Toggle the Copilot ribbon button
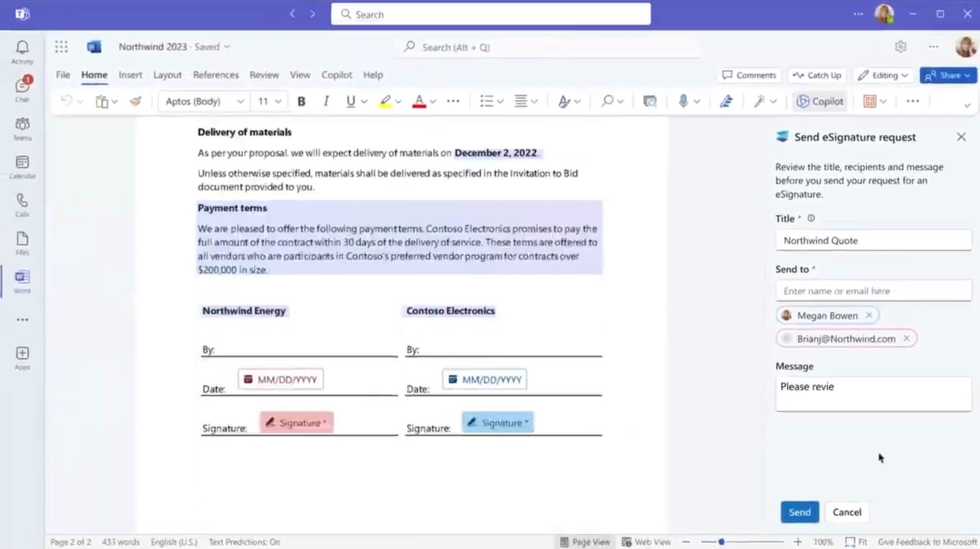Screen dimensions: 980x549 click(820, 101)
